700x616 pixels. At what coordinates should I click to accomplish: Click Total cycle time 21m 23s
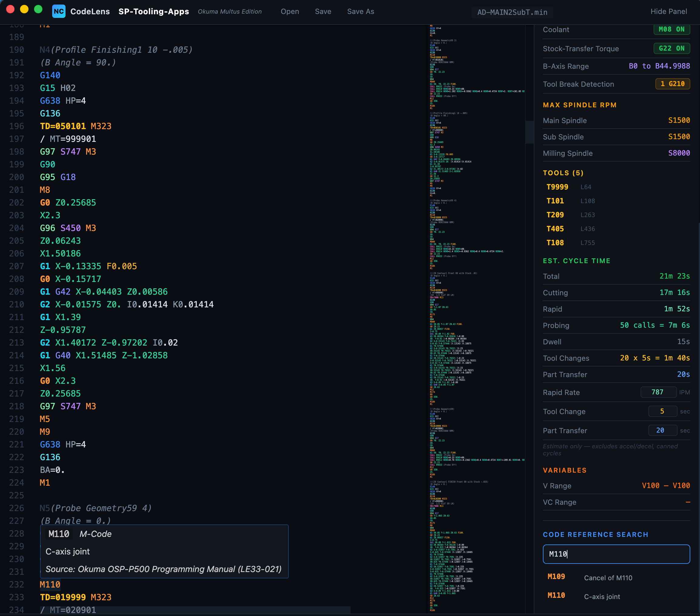coord(674,276)
